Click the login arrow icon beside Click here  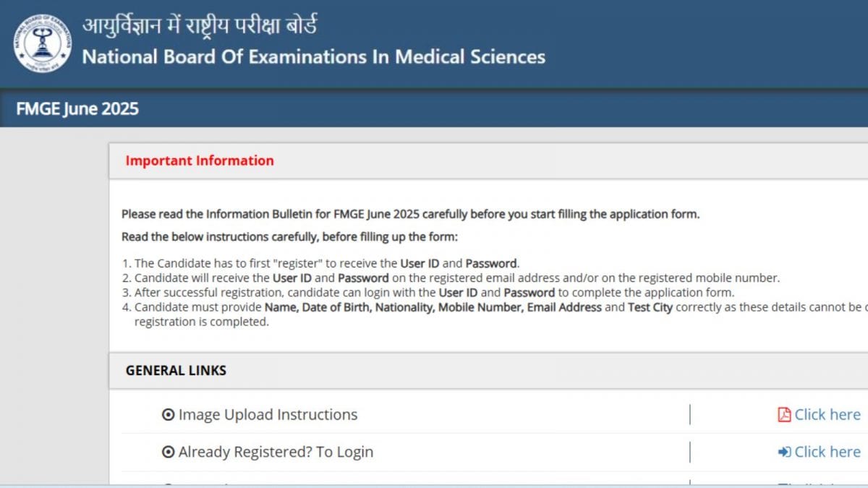point(784,453)
